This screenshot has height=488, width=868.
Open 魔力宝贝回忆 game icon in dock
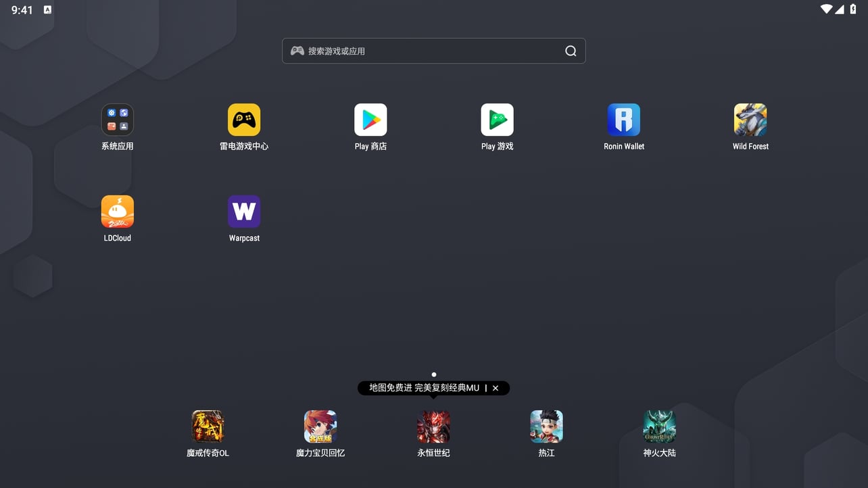click(320, 426)
